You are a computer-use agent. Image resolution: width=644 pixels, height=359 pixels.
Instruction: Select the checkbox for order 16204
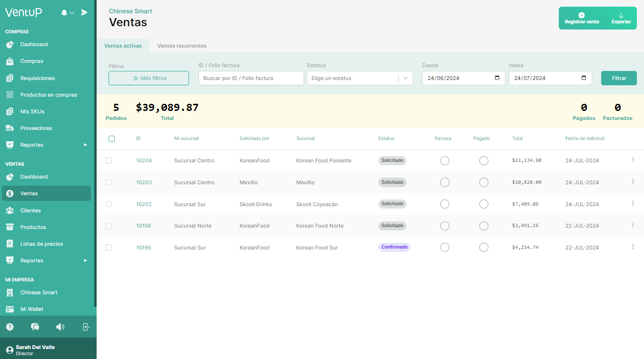(109, 160)
